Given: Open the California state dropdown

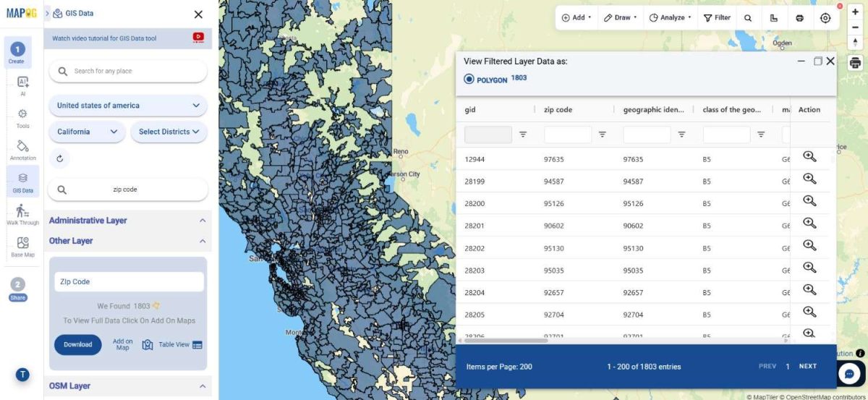Looking at the screenshot, I should point(87,132).
